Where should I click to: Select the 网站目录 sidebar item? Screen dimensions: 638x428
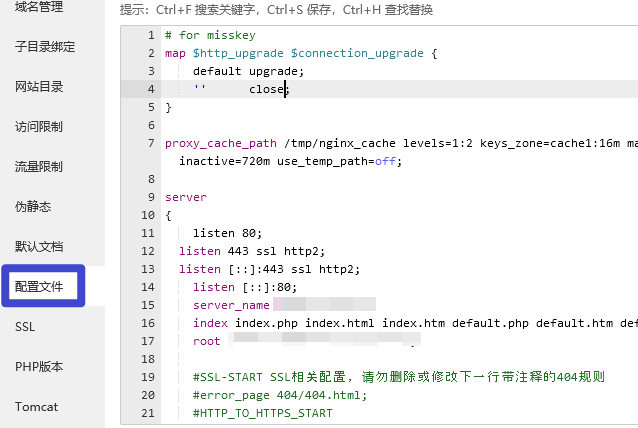click(x=39, y=87)
